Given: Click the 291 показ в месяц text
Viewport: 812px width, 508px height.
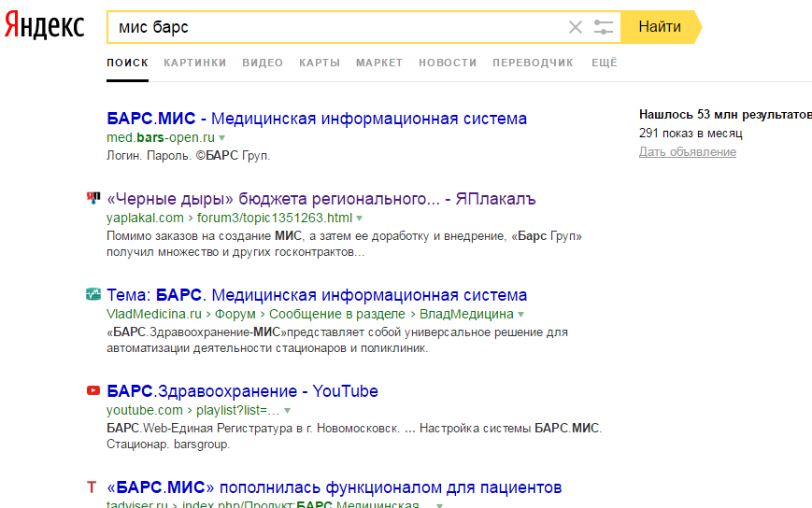Looking at the screenshot, I should (691, 133).
